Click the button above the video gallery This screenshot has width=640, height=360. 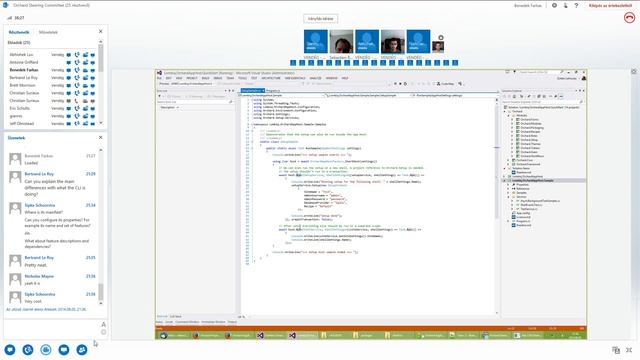coord(321,19)
